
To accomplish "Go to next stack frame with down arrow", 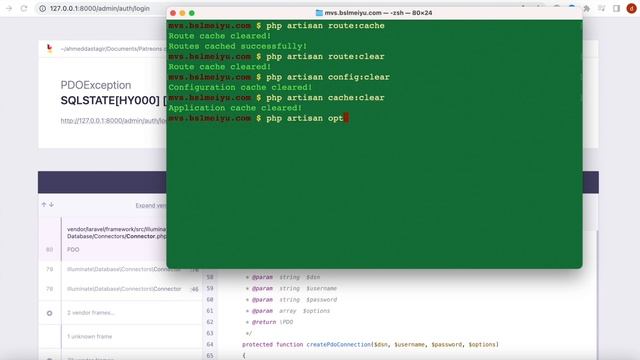I will point(51,204).
